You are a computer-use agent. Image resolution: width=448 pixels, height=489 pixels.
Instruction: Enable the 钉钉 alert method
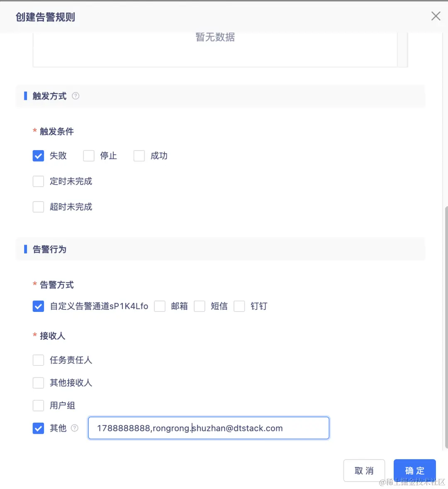pos(239,306)
